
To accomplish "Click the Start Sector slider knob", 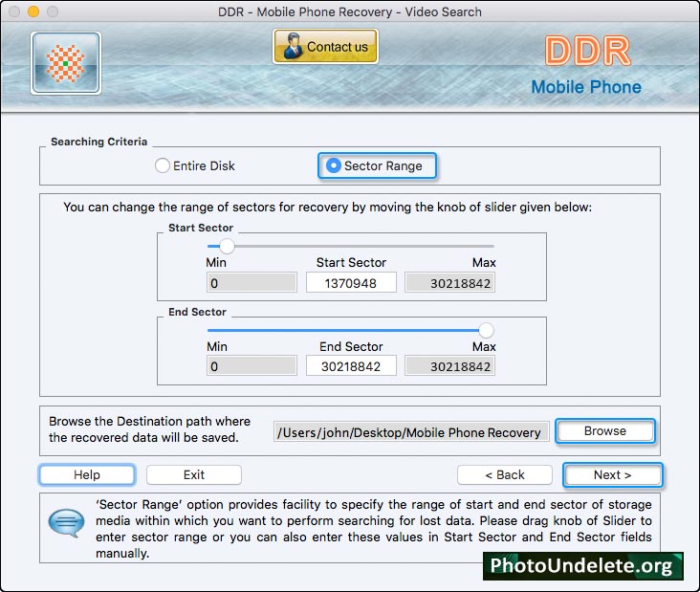I will pos(227,246).
